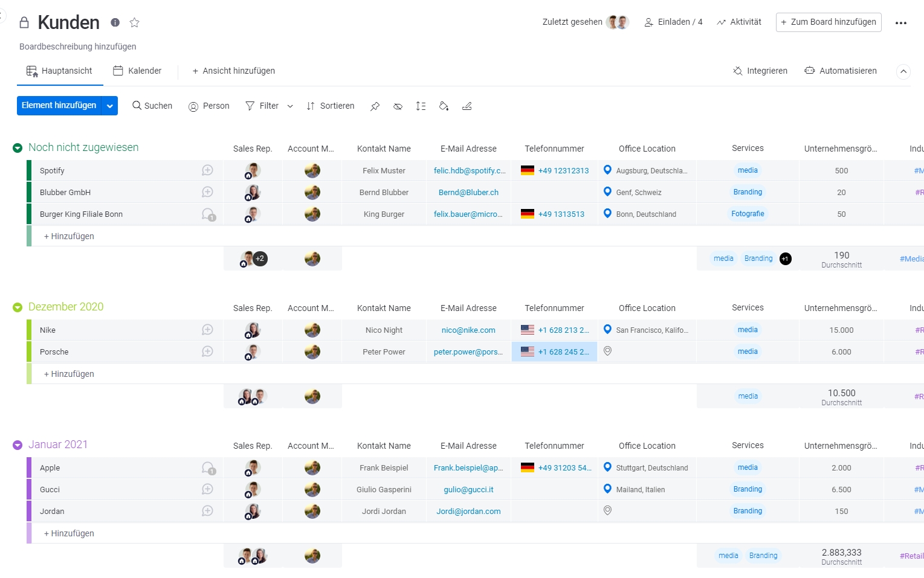Image resolution: width=924 pixels, height=578 pixels.
Task: Click the Element hinzufügen button
Action: pyautogui.click(x=59, y=105)
